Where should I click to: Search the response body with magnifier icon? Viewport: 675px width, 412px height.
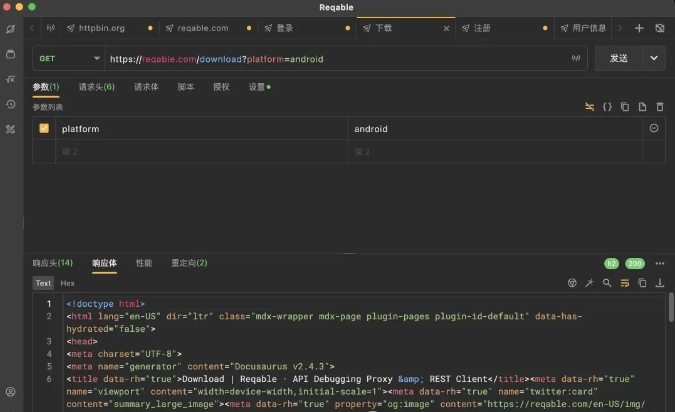(x=607, y=283)
